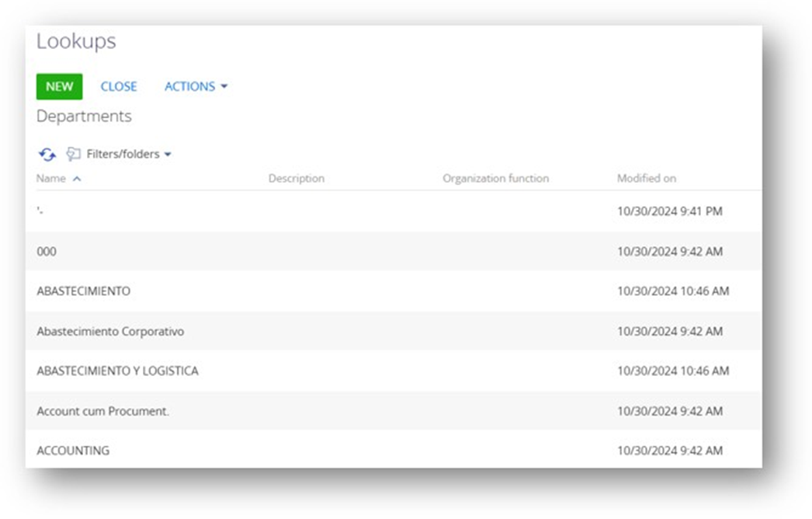812x519 pixels.
Task: Click the Departments lookup heading
Action: pyautogui.click(x=84, y=117)
